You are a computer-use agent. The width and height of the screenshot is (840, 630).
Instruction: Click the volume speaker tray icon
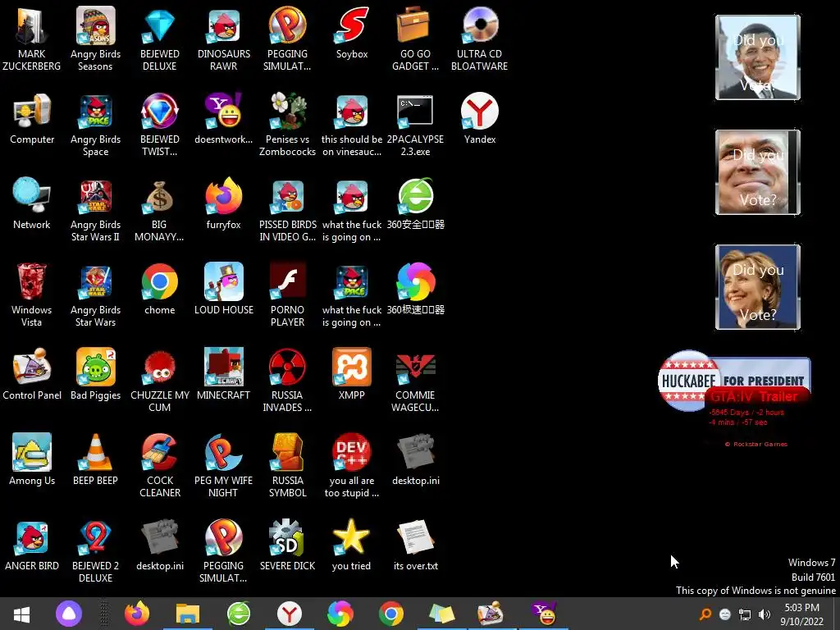[x=765, y=614]
